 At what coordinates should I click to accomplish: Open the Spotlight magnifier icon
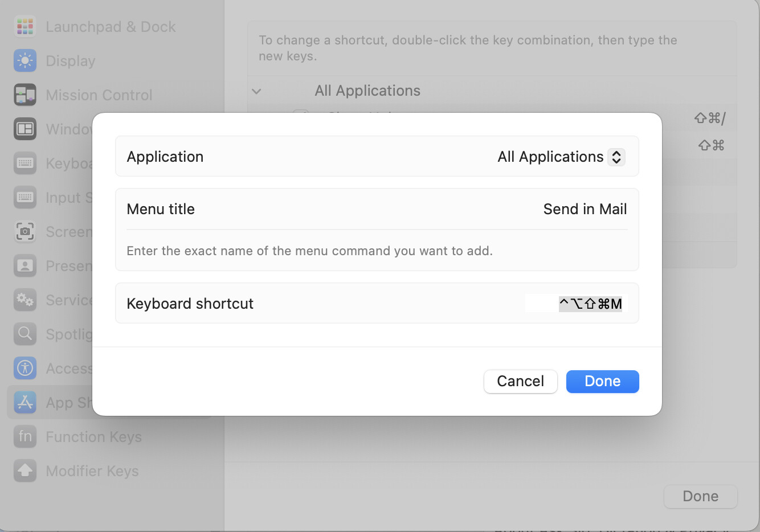(x=25, y=334)
